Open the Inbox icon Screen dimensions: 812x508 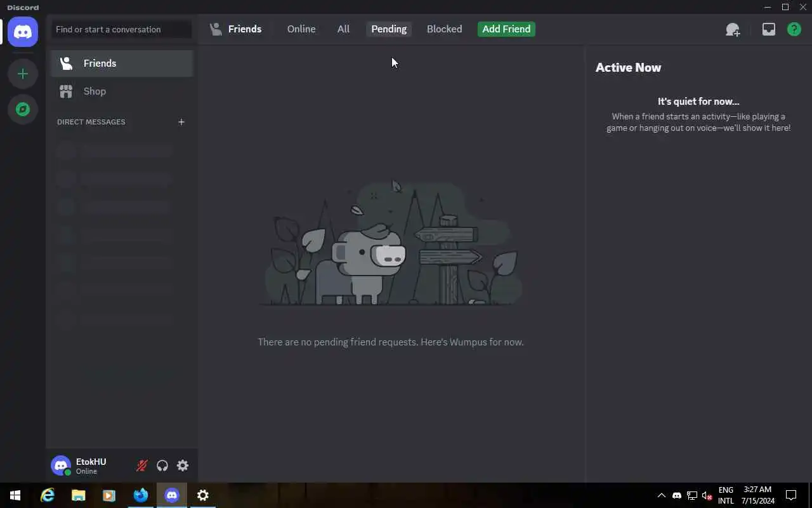pyautogui.click(x=769, y=29)
